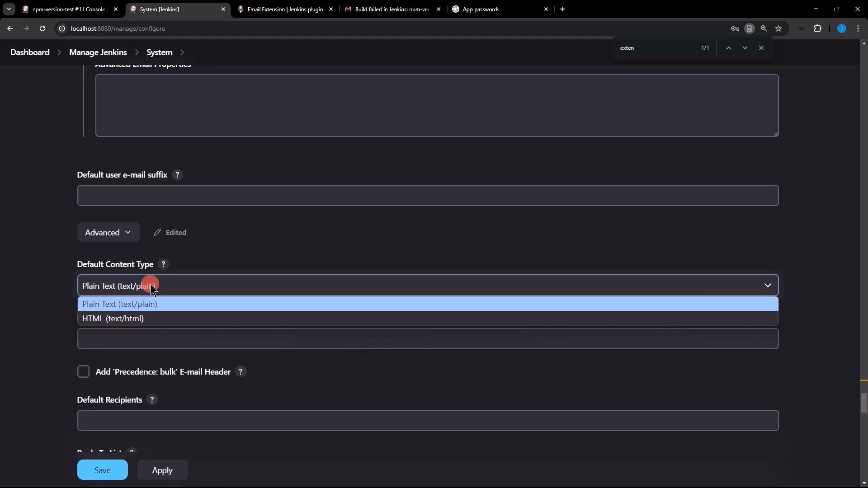Expand the Advanced options button
Screen dimensions: 868x488
(108, 233)
